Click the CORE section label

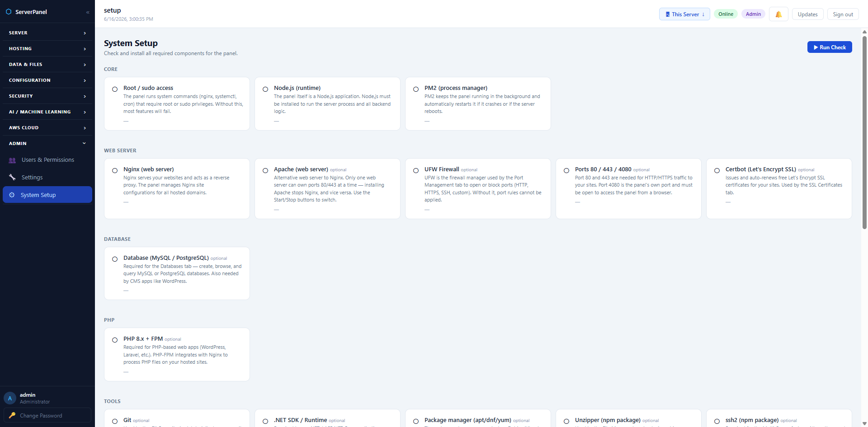[111, 70]
